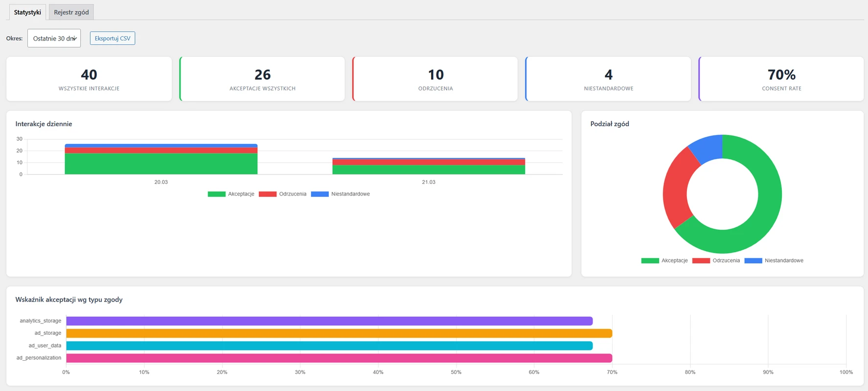Hide Akceptacje in the donut chart legend
Image resolution: width=868 pixels, height=391 pixels.
(664, 261)
